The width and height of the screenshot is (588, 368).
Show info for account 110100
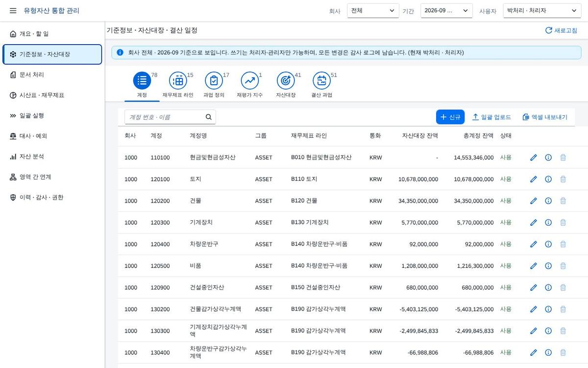point(548,158)
